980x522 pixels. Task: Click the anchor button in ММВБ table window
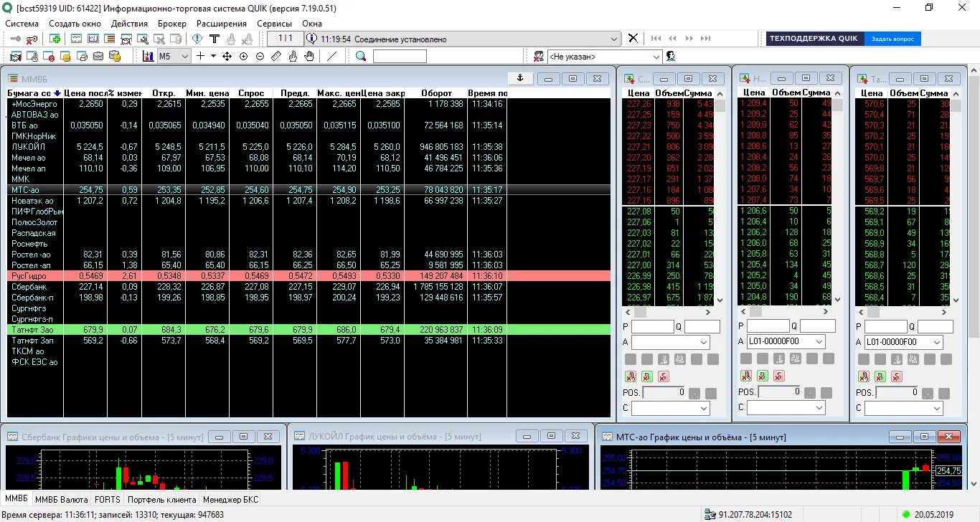[520, 78]
